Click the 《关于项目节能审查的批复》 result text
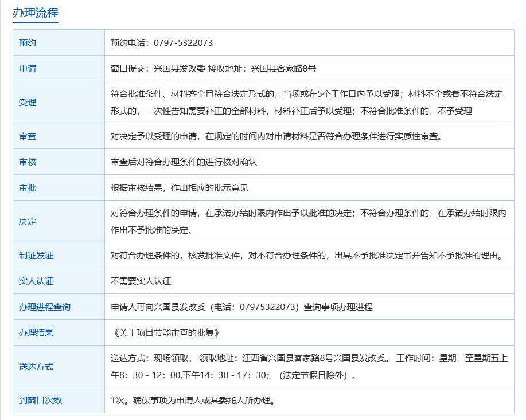526x420 pixels. (x=165, y=333)
